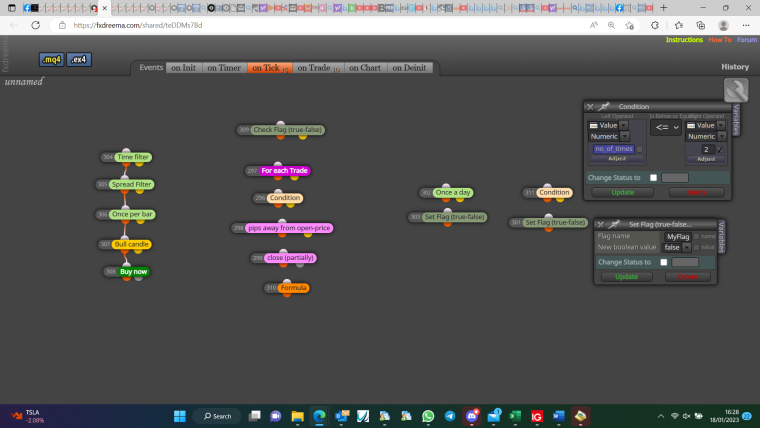Open the History panel
Screen dimensions: 760x428
(735, 67)
